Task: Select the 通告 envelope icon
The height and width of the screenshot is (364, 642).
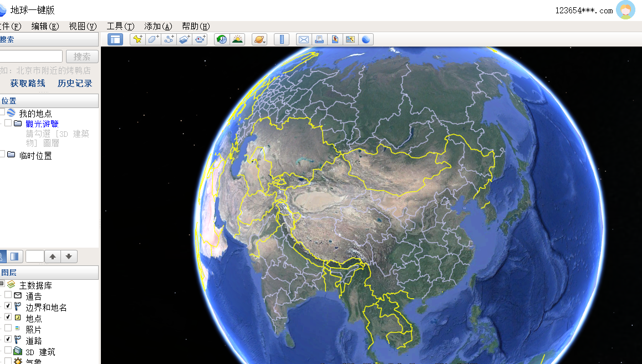Action: click(x=18, y=295)
